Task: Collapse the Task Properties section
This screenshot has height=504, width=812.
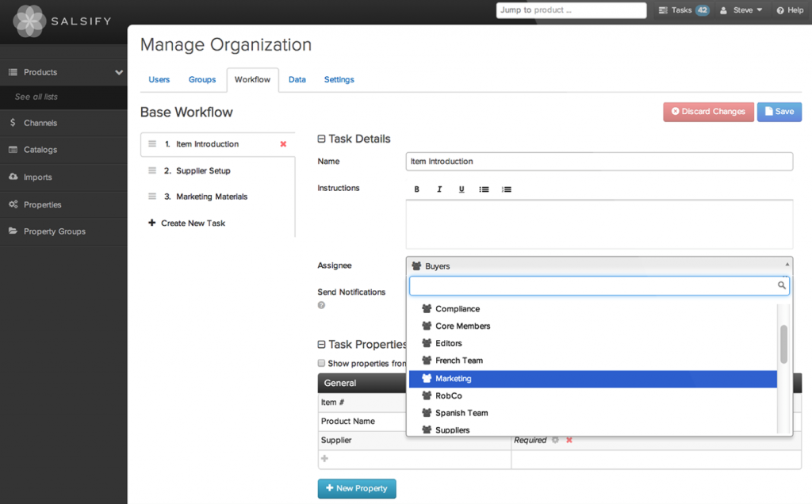Action: click(x=321, y=345)
